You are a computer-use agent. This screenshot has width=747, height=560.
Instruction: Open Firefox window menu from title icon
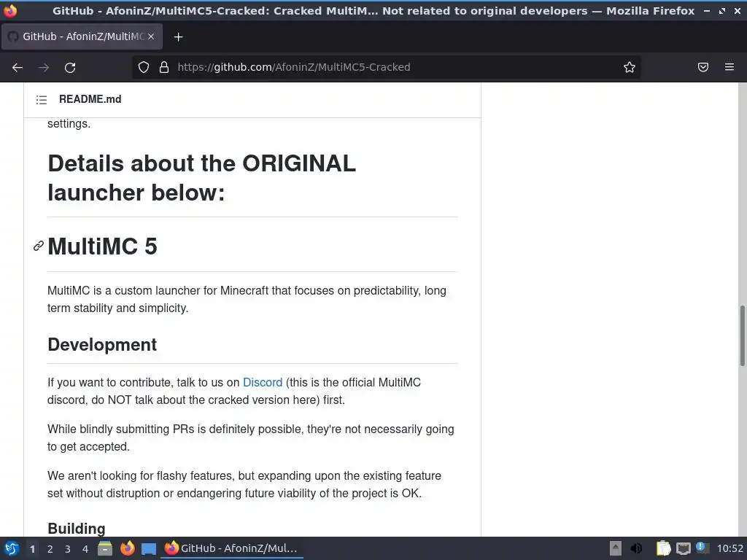coord(10,10)
